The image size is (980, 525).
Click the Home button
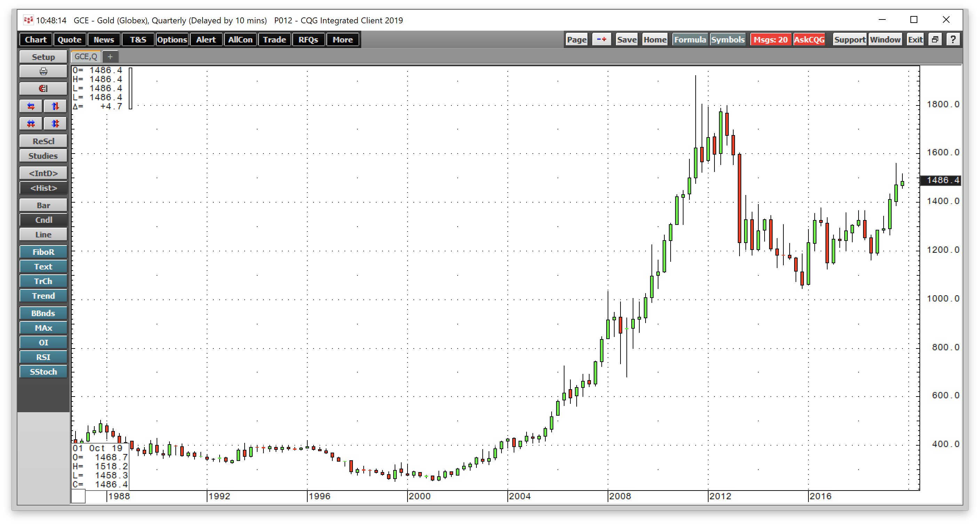coord(655,40)
